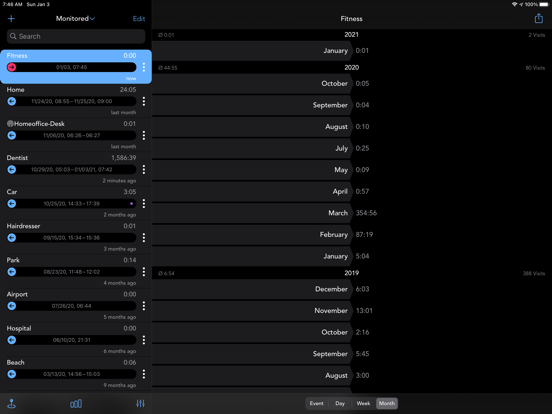Open the February row showing 87:19

click(352, 235)
